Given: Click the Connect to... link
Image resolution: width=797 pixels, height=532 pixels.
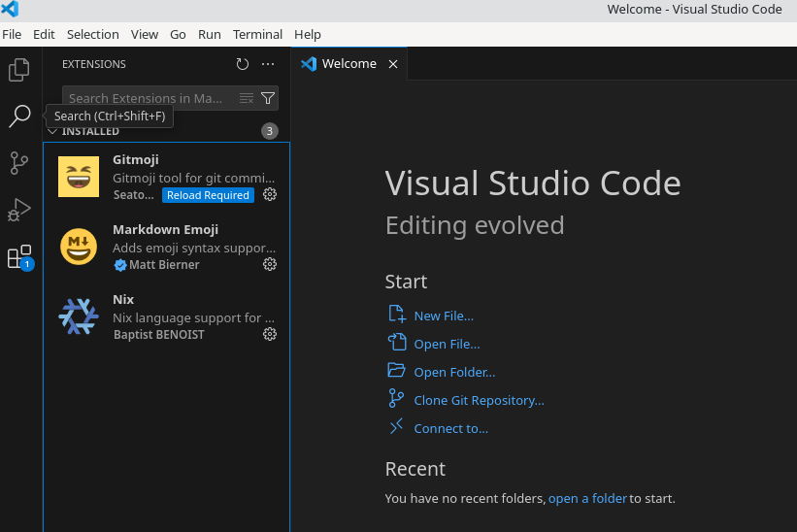Looking at the screenshot, I should 450,429.
